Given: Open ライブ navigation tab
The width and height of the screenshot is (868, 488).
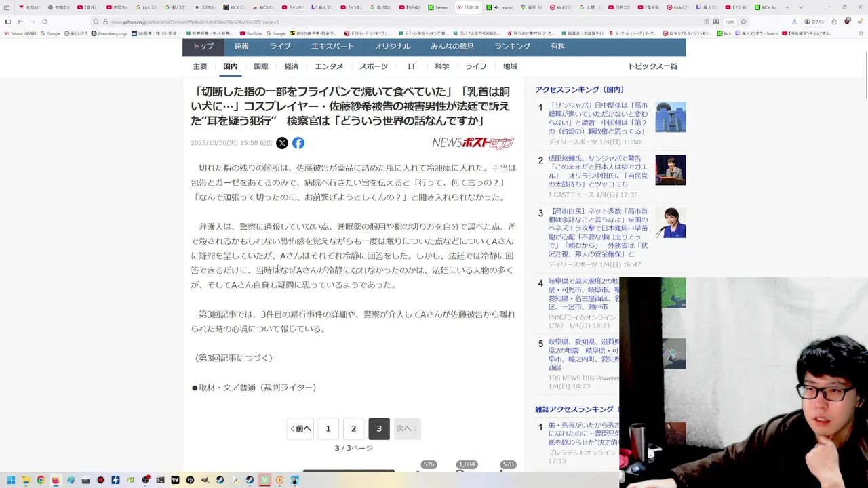Looking at the screenshot, I should (279, 47).
